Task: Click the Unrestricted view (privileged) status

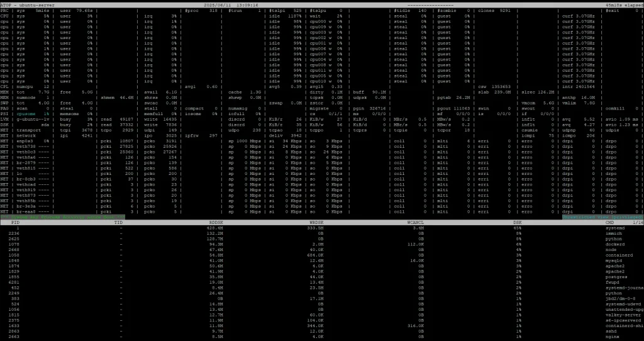Action: click(x=602, y=217)
